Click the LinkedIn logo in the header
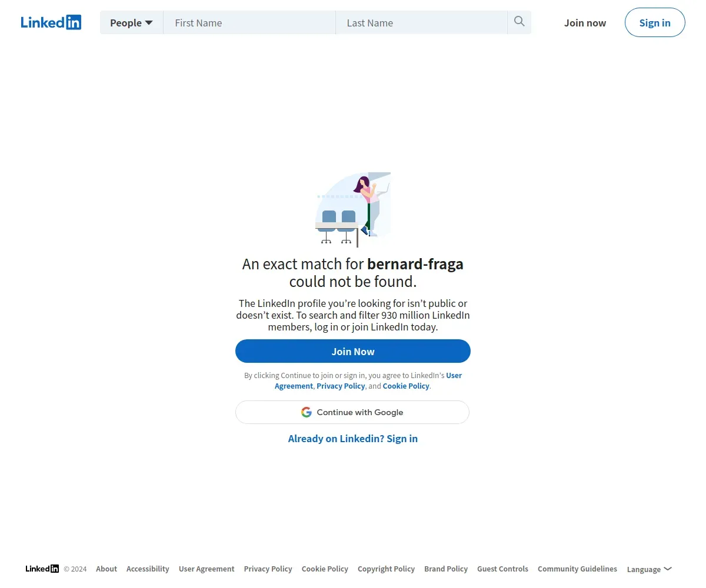706x588 pixels. point(51,22)
